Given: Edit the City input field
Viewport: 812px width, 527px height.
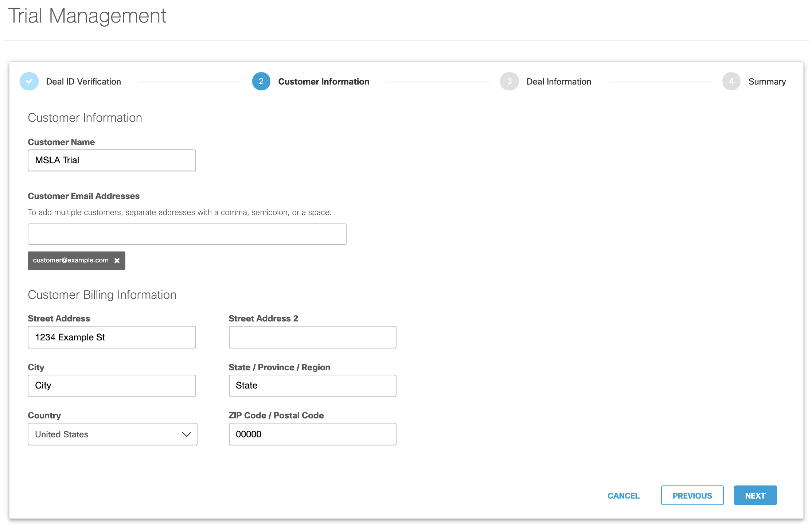Looking at the screenshot, I should pyautogui.click(x=112, y=386).
